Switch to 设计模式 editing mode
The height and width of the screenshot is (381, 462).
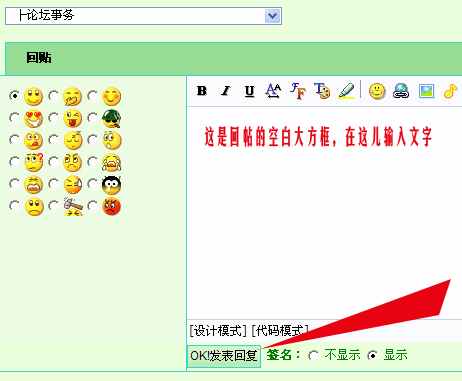click(x=218, y=331)
